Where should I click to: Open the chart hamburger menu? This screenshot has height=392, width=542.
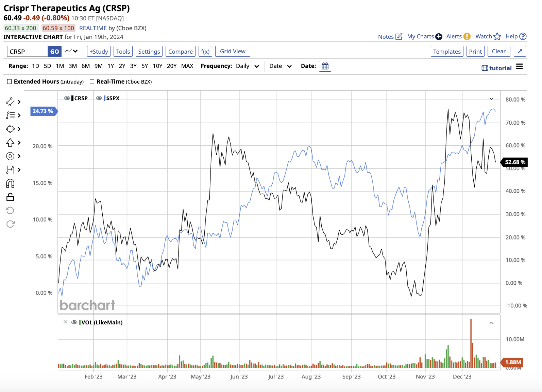[519, 67]
